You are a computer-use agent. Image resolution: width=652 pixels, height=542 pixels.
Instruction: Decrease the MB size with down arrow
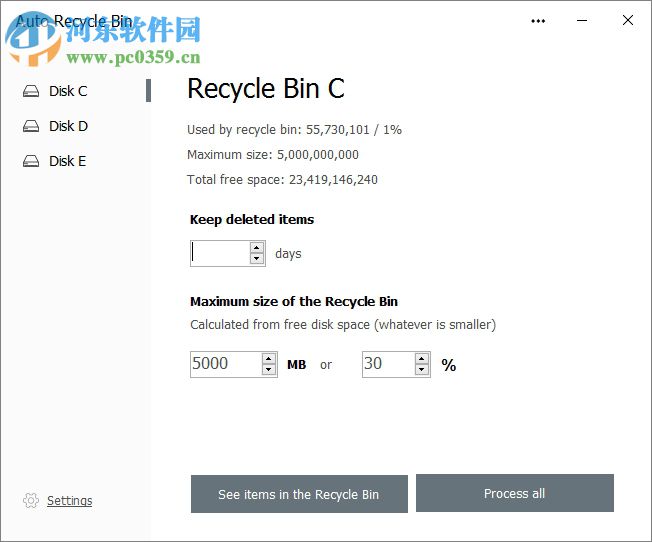[269, 369]
